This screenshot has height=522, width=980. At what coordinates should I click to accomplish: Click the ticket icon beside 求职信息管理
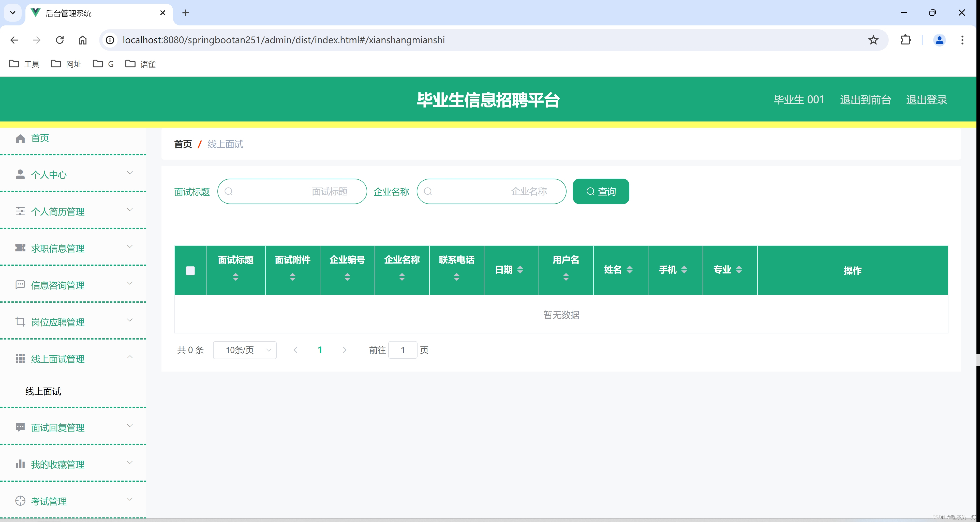[20, 248]
